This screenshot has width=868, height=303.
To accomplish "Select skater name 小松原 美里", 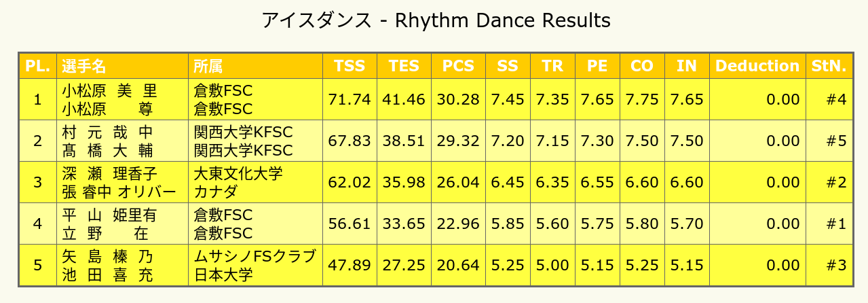I will pos(109,90).
